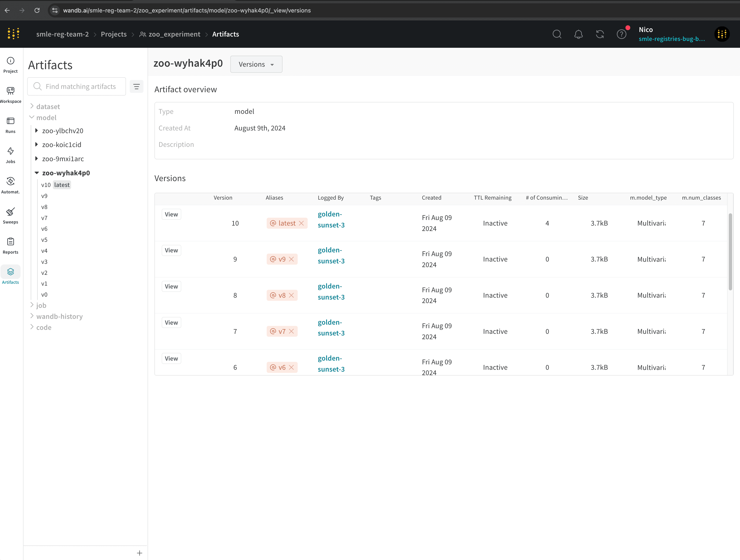Remove the v9 alias tag
The height and width of the screenshot is (560, 740).
[291, 259]
